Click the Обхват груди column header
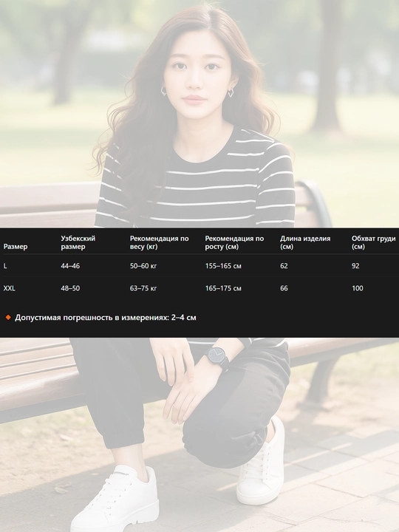The width and height of the screenshot is (399, 532). point(374,242)
